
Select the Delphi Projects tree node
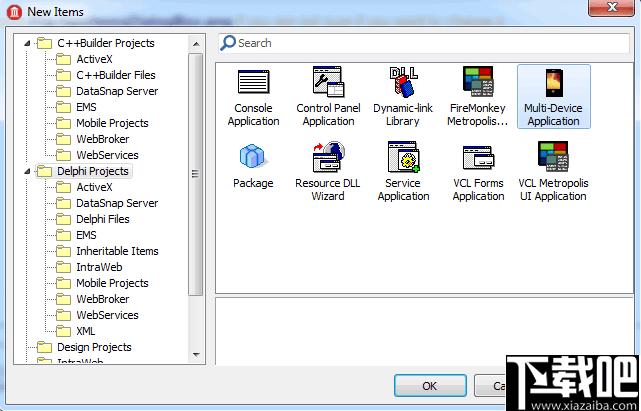coord(83,171)
